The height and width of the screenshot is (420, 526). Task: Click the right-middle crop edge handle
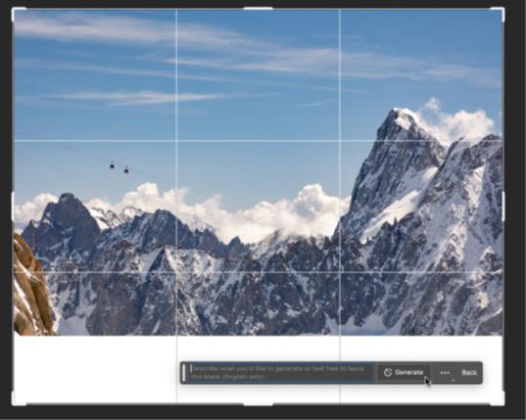[502, 207]
